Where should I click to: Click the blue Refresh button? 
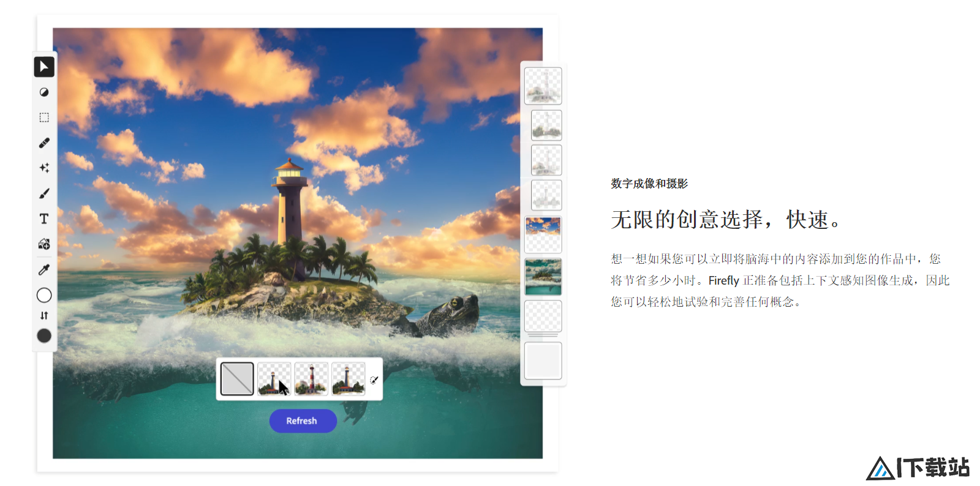[x=303, y=421]
